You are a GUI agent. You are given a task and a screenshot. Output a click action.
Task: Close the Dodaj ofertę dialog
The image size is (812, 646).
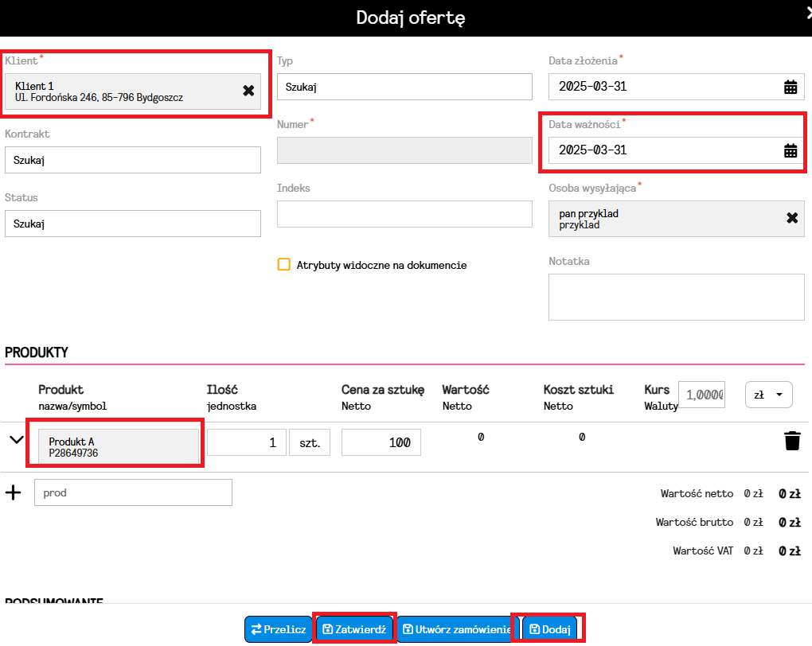(x=807, y=10)
